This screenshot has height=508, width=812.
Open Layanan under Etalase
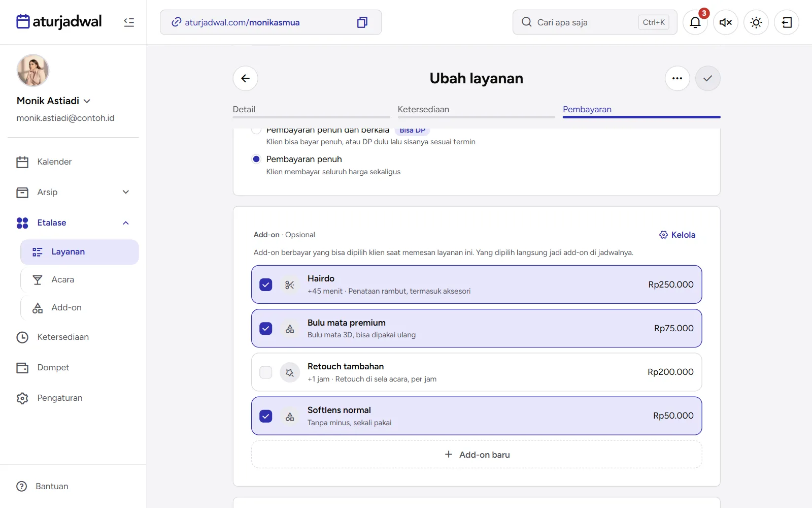pyautogui.click(x=80, y=252)
